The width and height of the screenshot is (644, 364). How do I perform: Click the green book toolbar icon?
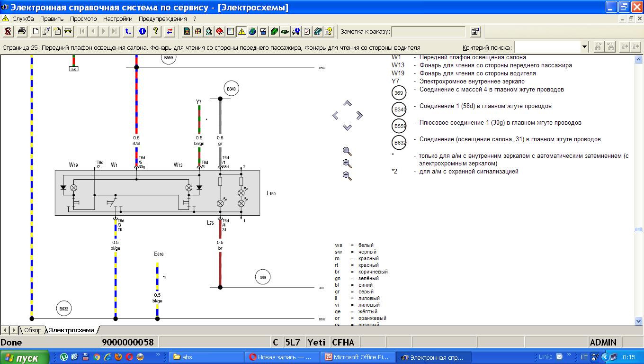274,32
